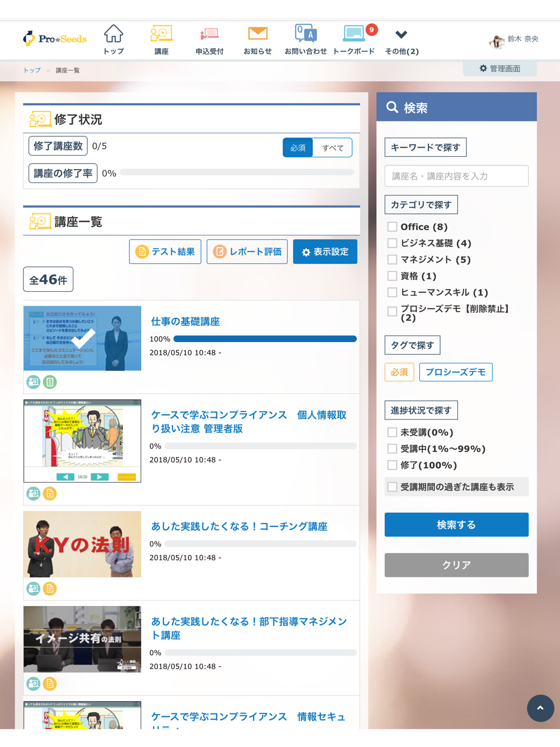The height and width of the screenshot is (747, 560).
Task: Go to the トップ home icon
Action: 114,34
